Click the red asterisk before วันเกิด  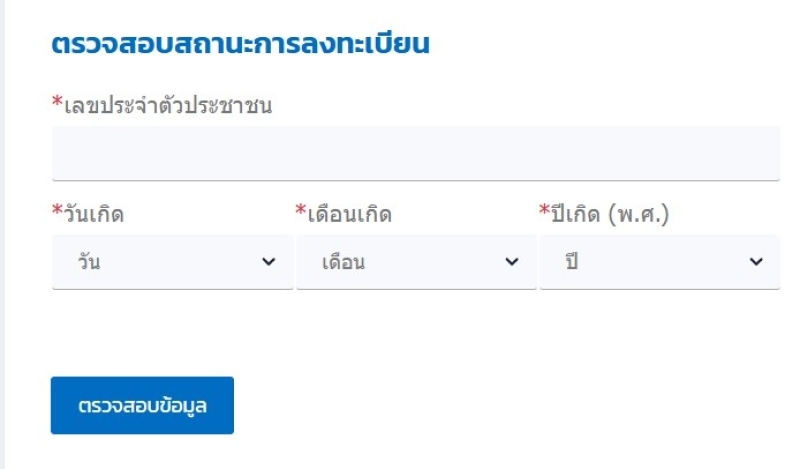(x=57, y=210)
